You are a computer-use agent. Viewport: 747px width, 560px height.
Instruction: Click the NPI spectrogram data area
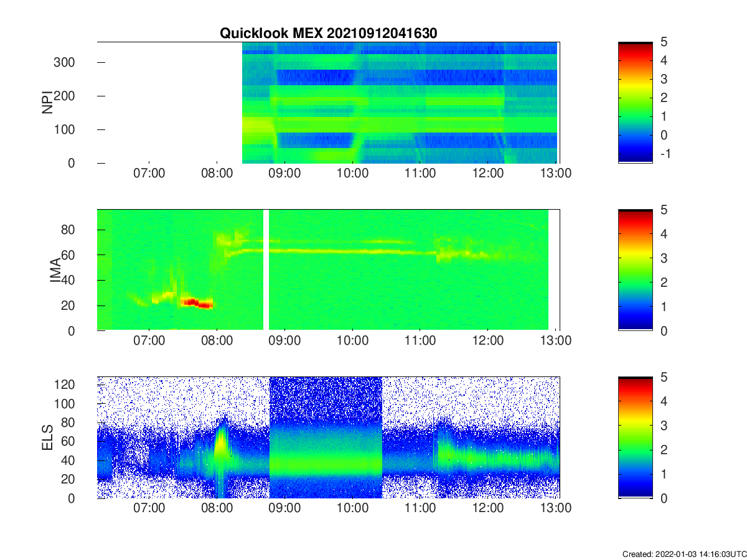(400, 103)
